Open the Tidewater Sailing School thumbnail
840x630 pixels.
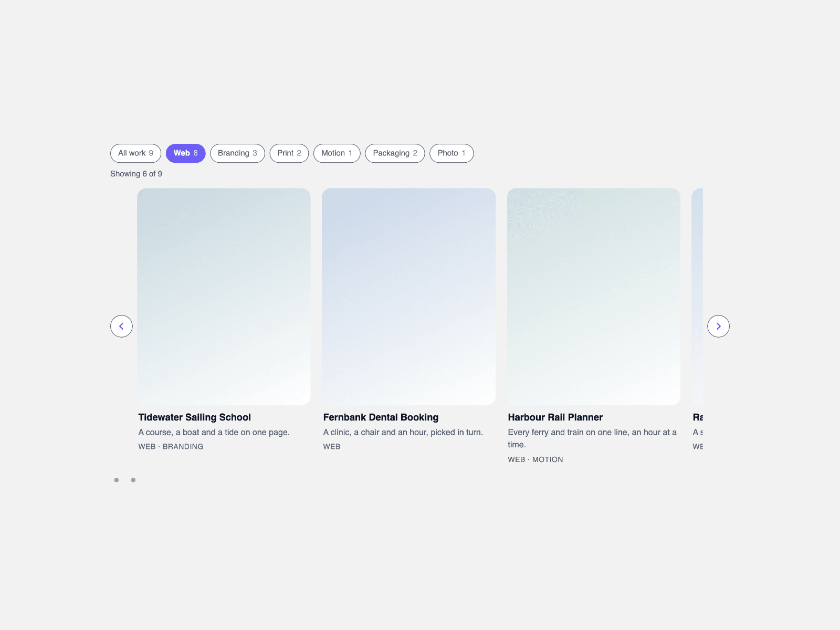[224, 297]
